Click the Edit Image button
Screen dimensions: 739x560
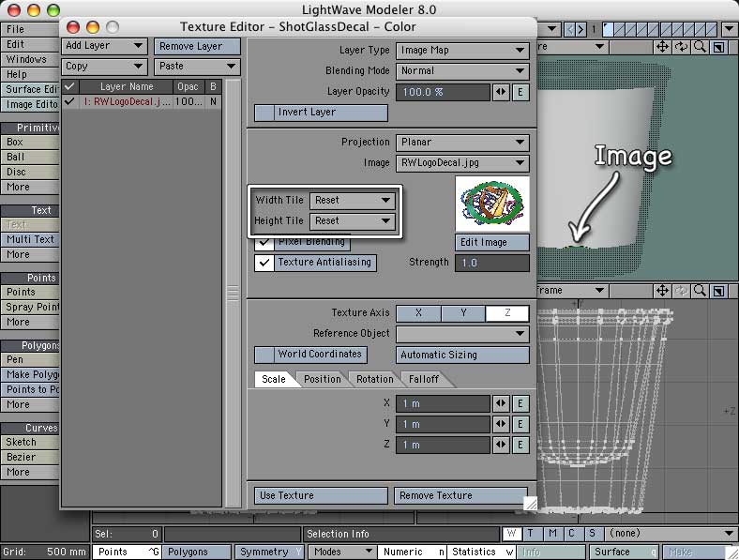(492, 242)
